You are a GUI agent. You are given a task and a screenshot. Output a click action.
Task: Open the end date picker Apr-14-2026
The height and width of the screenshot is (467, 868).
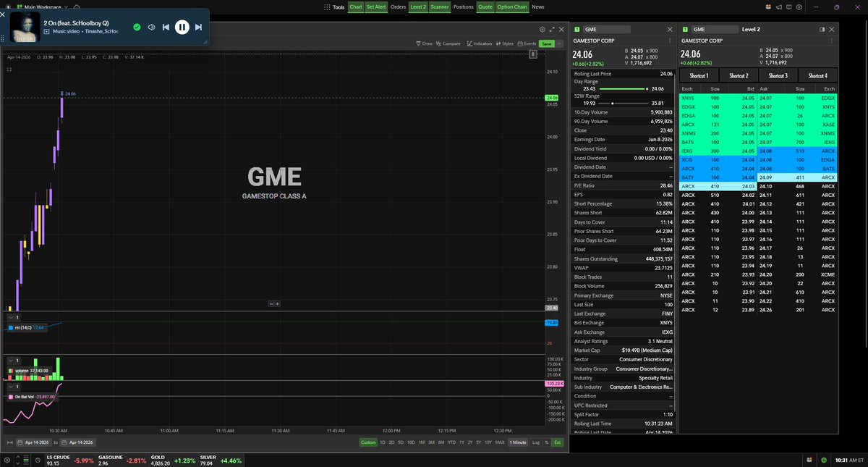click(79, 442)
